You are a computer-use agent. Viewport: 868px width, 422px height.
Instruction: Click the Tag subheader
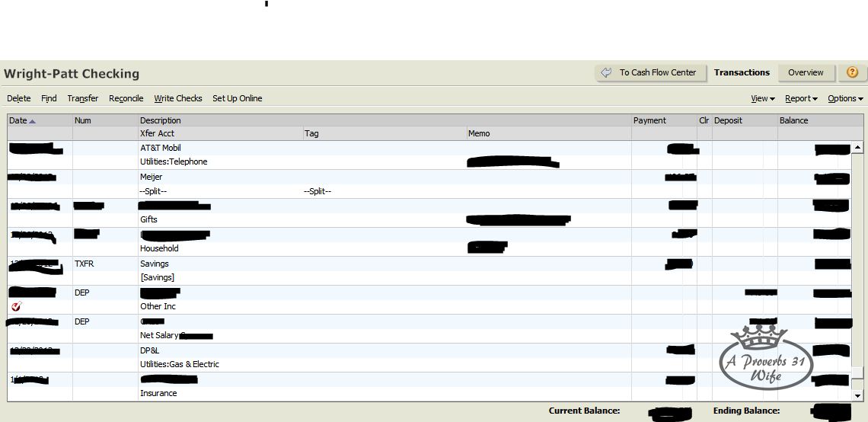[x=311, y=133]
